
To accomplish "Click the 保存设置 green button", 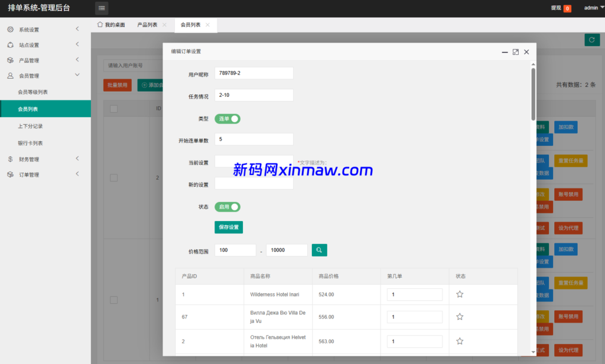I will pyautogui.click(x=229, y=227).
